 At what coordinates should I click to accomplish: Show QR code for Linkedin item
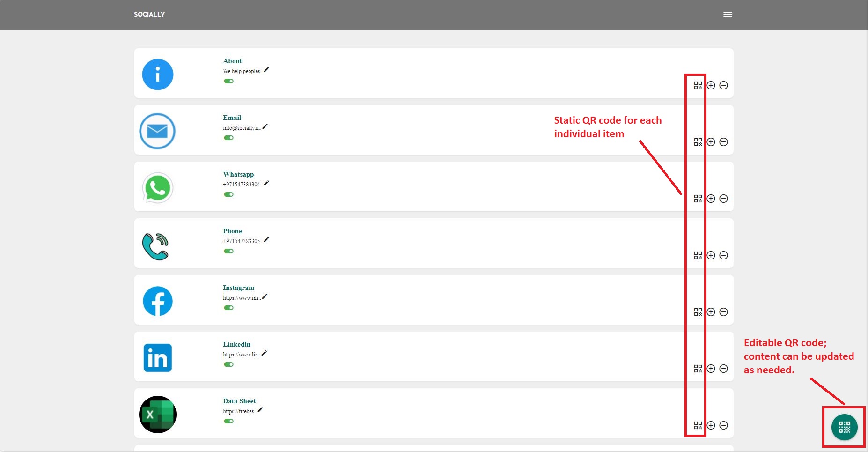[x=698, y=369]
